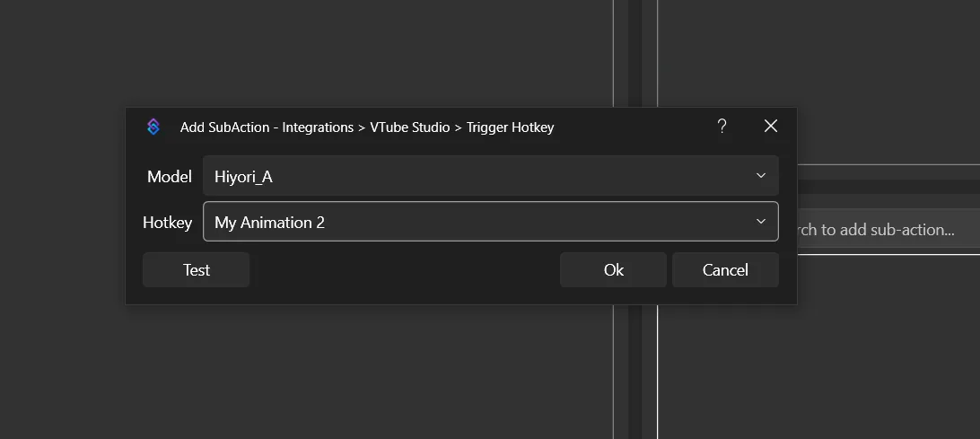The image size is (980, 439).
Task: Expand the Hotkey dropdown showing My Animation 2
Action: 491,222
